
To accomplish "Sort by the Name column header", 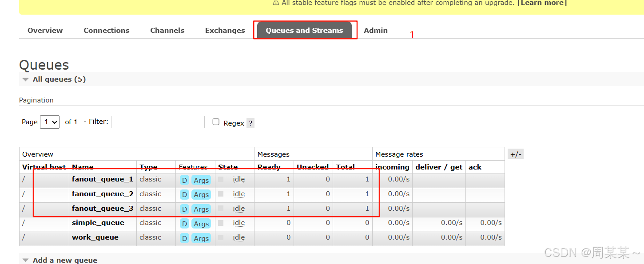I will click(83, 167).
